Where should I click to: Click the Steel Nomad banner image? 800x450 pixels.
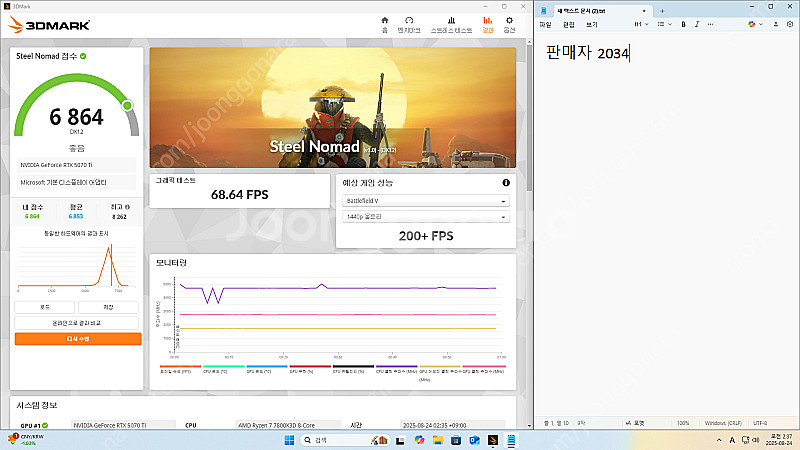tap(333, 108)
